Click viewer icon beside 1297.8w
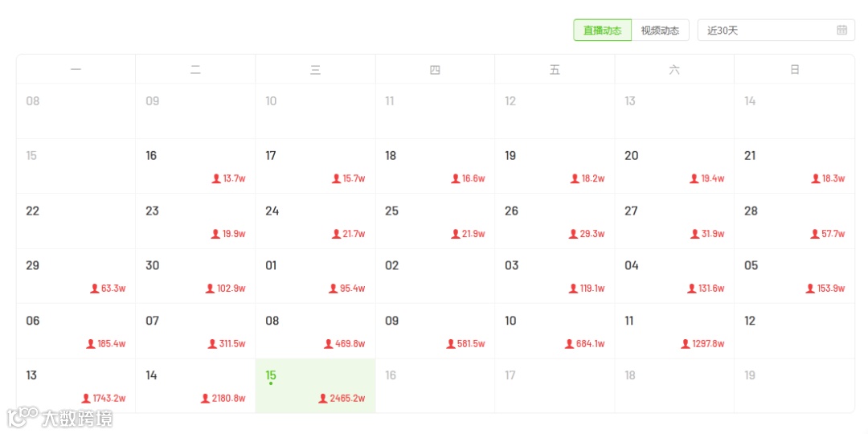 (686, 344)
